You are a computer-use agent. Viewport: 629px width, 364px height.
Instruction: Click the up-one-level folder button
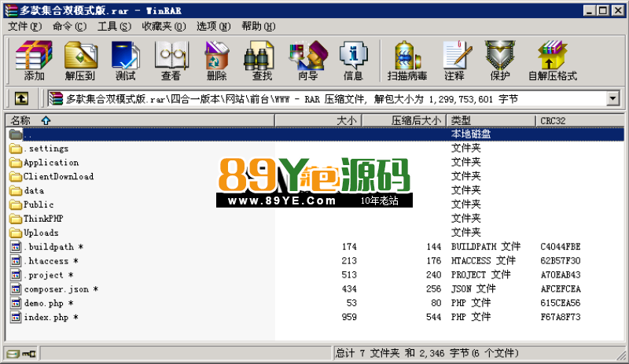[22, 99]
